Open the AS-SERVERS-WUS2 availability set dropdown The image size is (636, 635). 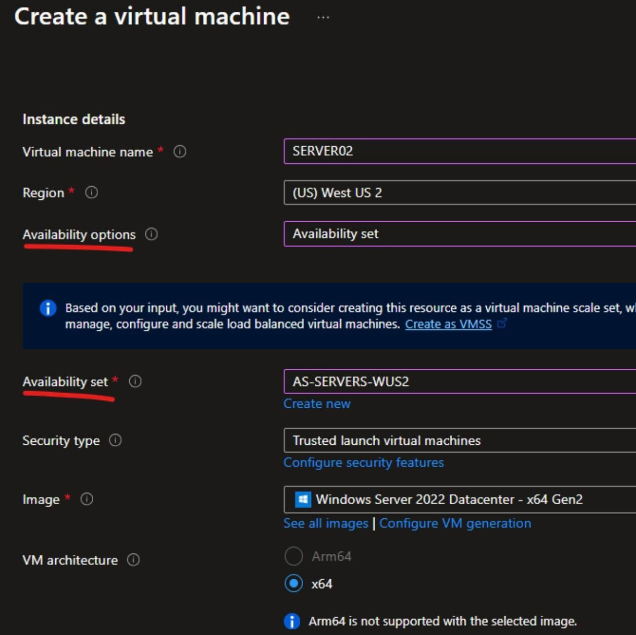click(460, 381)
